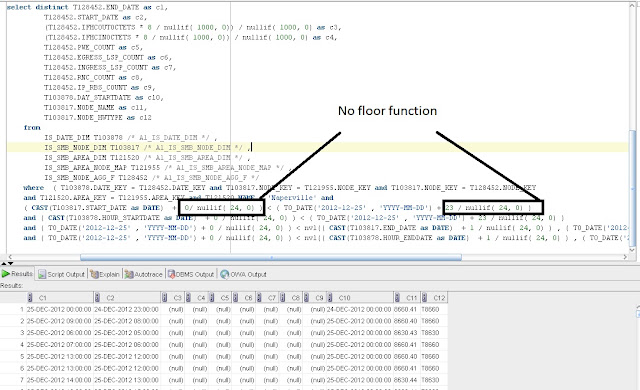Open the Autotrace tab

143,274
